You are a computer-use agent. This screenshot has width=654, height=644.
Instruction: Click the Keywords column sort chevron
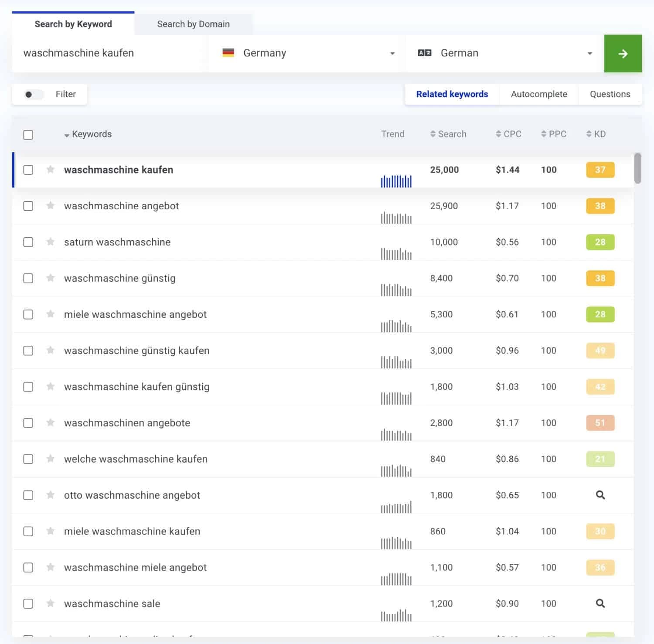pos(66,135)
